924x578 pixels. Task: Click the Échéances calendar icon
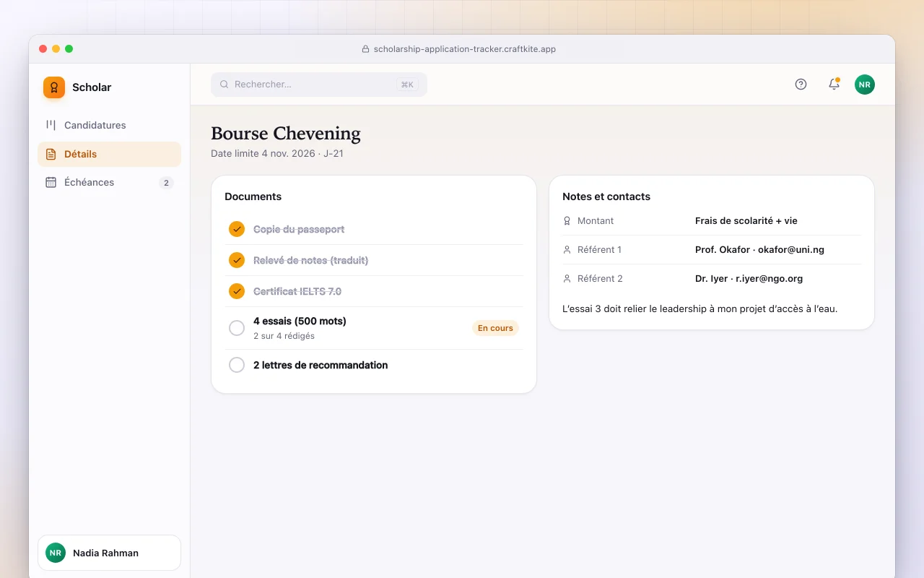click(x=51, y=182)
